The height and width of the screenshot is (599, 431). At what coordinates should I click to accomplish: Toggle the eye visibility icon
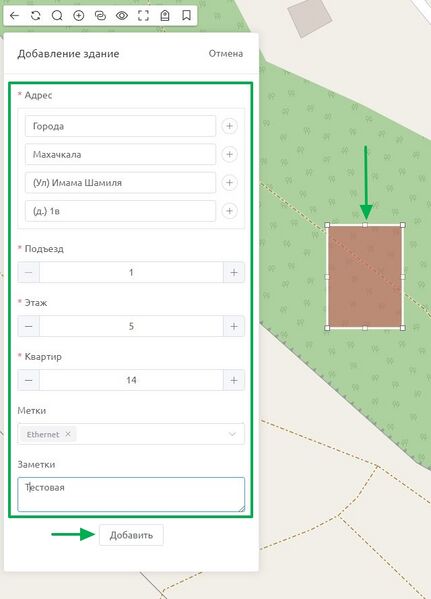122,15
